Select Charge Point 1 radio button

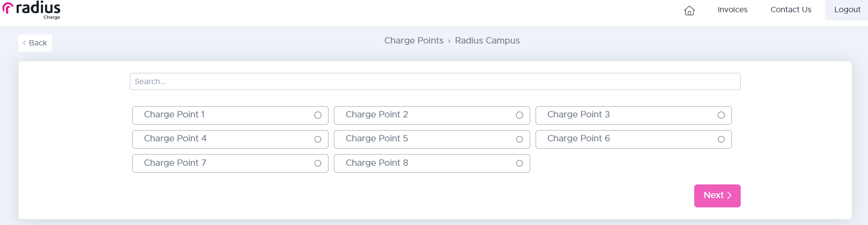pos(318,115)
